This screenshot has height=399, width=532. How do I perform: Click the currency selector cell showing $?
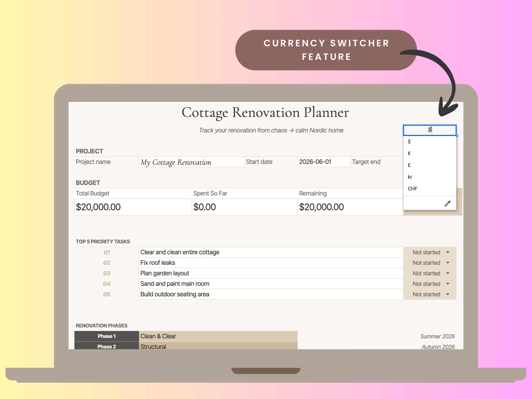430,130
